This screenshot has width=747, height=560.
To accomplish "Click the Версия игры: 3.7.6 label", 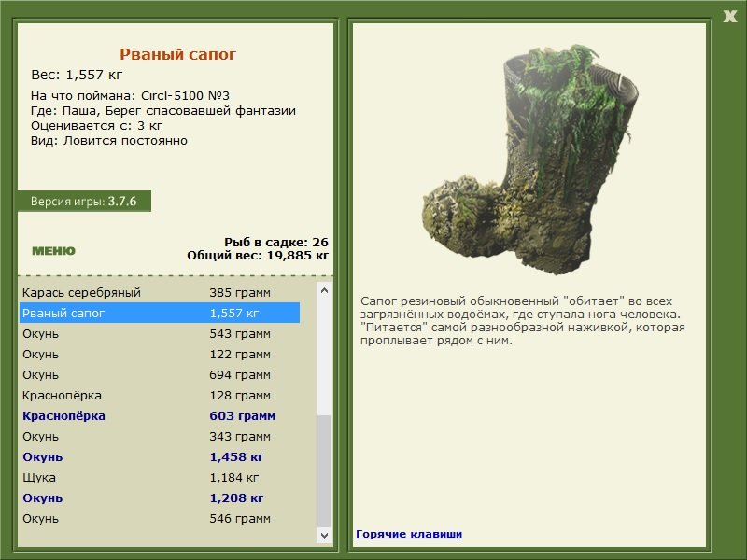I will pyautogui.click(x=84, y=201).
